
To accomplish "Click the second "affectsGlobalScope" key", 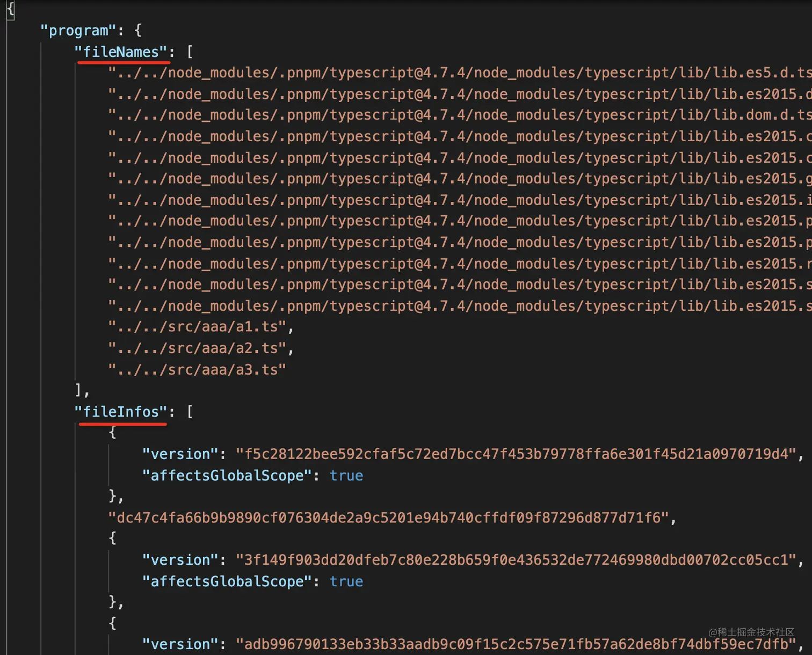I will coord(227,581).
